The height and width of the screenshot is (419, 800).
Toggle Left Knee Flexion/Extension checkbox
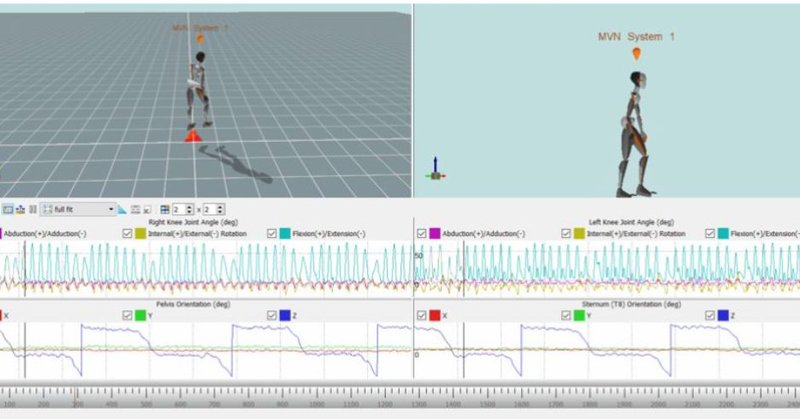(x=710, y=233)
